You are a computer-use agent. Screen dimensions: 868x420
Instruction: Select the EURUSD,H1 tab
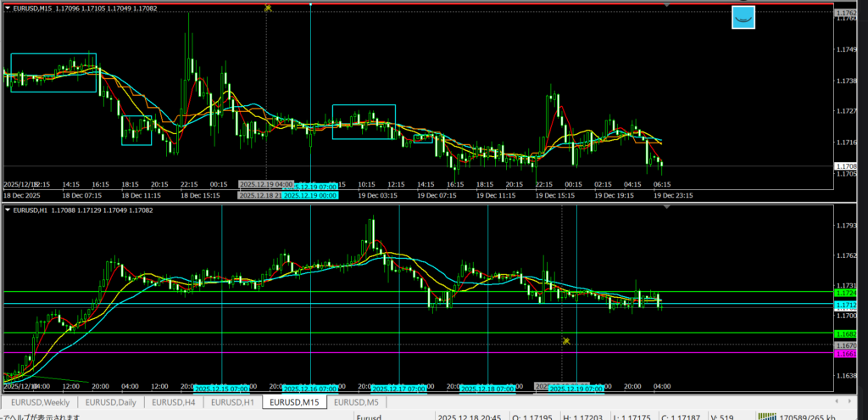pos(232,401)
